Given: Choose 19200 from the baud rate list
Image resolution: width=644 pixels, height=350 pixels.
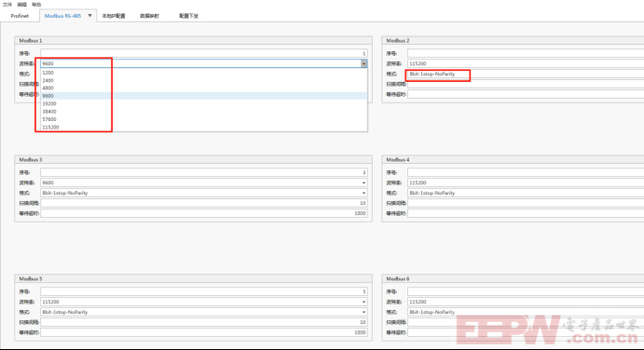Looking at the screenshot, I should [204, 104].
